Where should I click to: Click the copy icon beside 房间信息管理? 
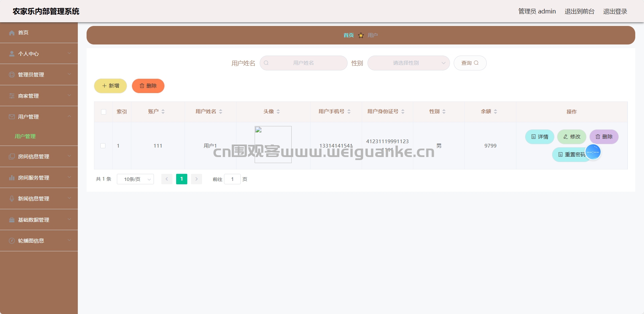click(12, 156)
